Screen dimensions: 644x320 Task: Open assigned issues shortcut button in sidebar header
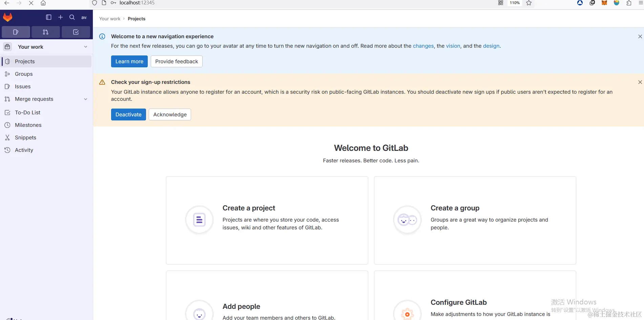pyautogui.click(x=16, y=32)
